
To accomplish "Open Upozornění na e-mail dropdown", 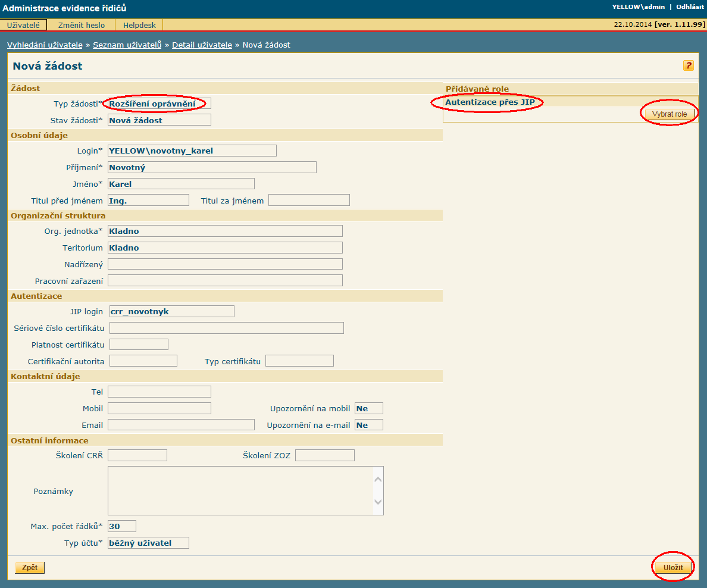I will pos(369,425).
